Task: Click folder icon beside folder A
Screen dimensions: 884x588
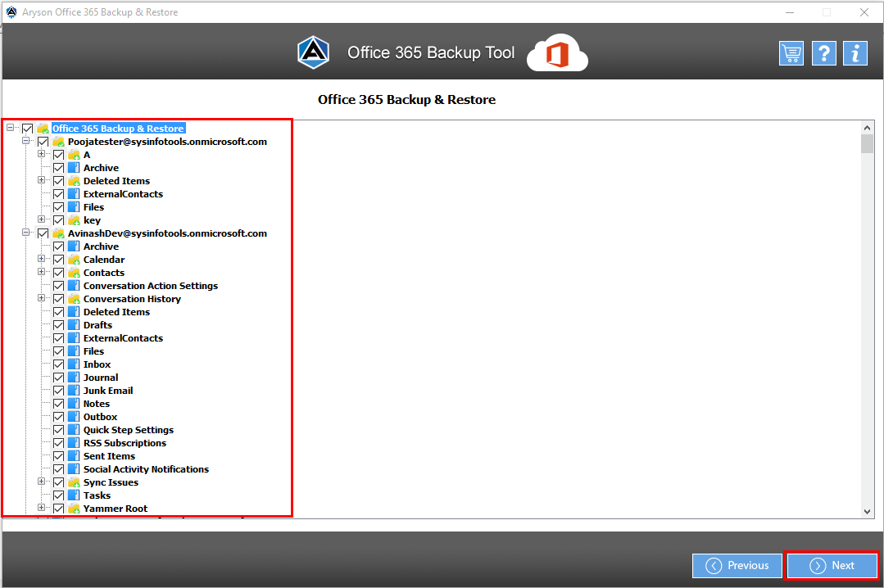Action: [74, 155]
